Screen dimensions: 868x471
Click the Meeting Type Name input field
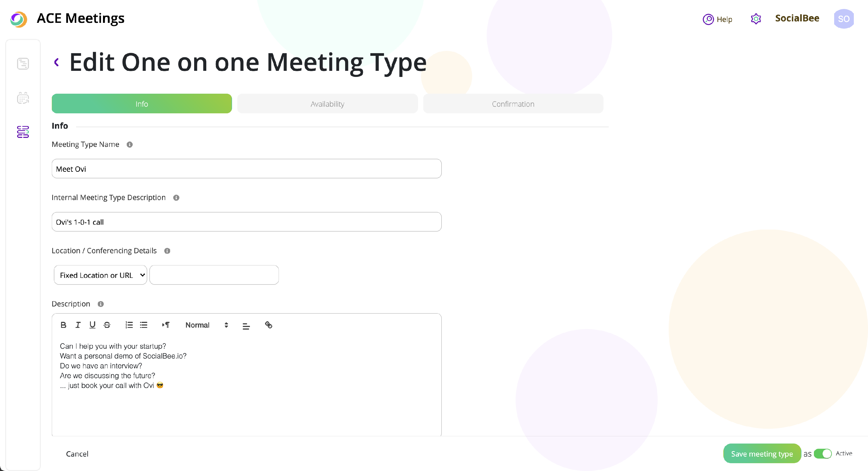246,169
